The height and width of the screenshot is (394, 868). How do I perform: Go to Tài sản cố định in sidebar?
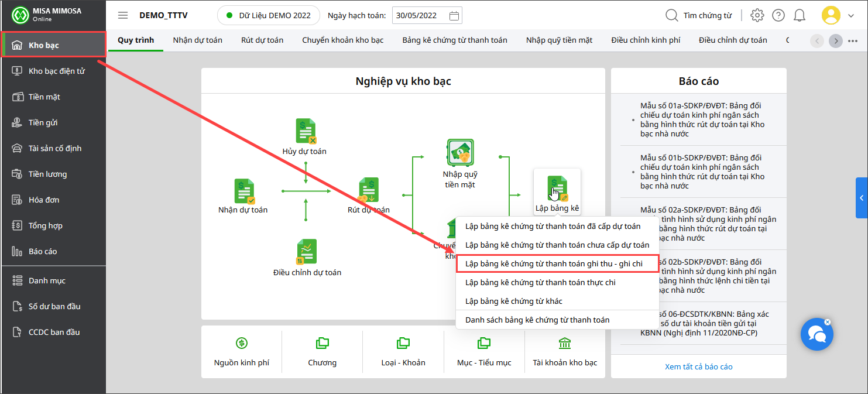pos(53,148)
